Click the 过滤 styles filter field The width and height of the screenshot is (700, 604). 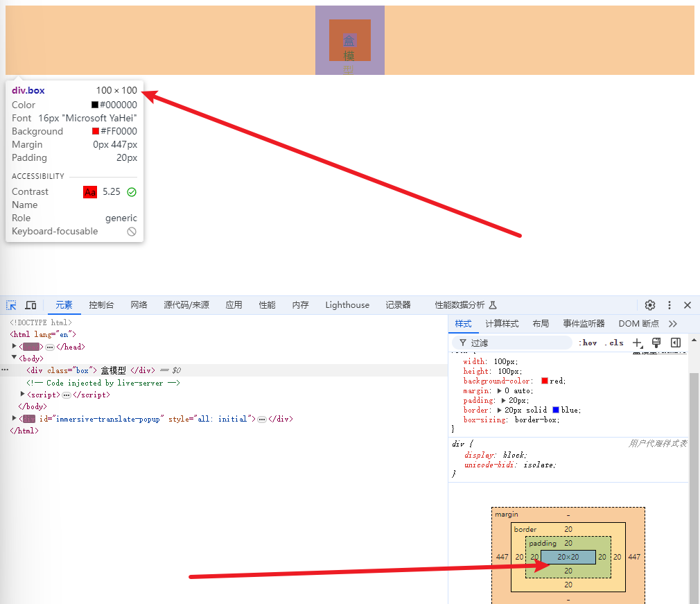point(512,343)
